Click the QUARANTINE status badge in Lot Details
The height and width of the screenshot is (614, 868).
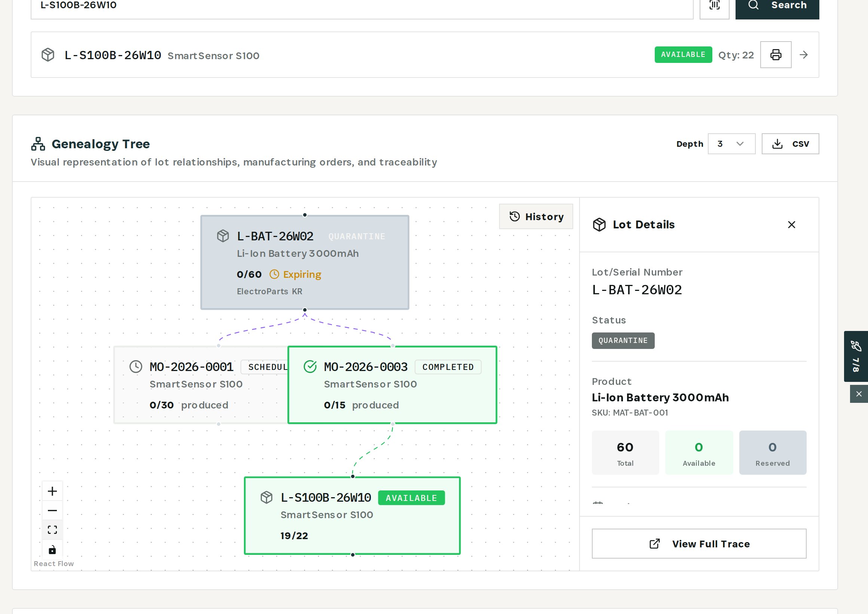click(x=623, y=340)
